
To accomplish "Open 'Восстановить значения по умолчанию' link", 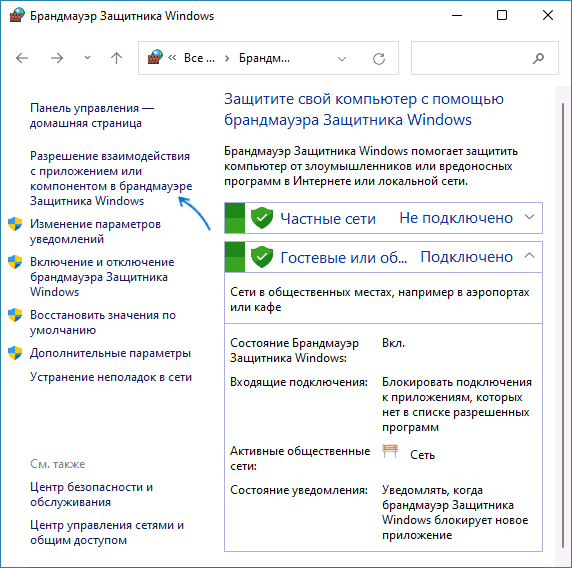I will coord(103,322).
